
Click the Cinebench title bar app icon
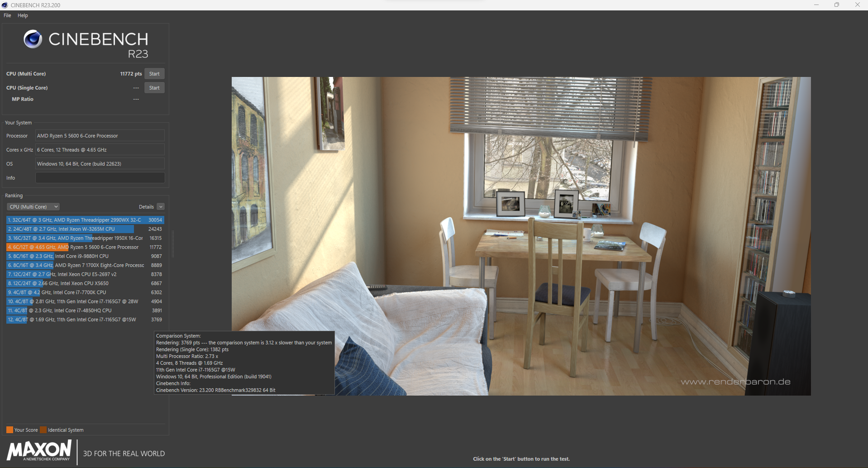coord(5,5)
